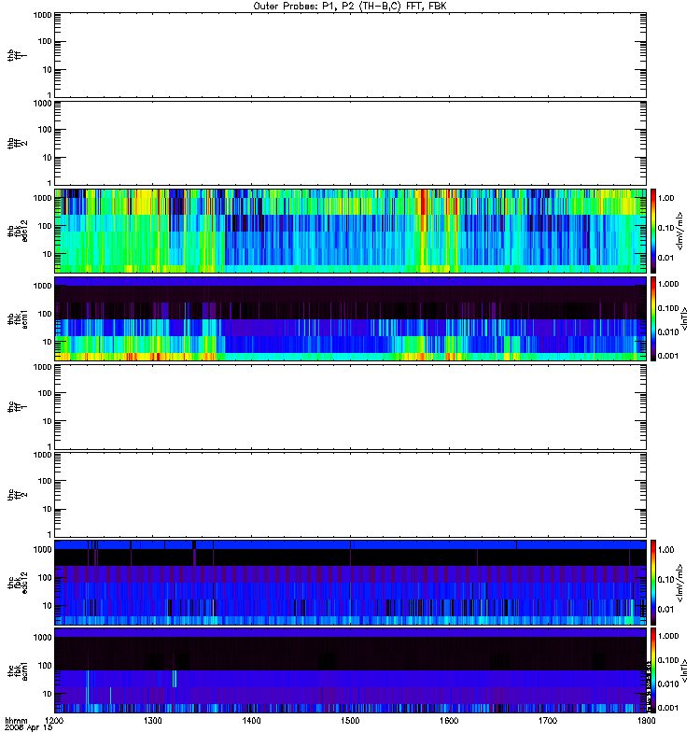Click the rotated label of the second empty thc panel
Screen dimensions: 700x747
[18, 495]
